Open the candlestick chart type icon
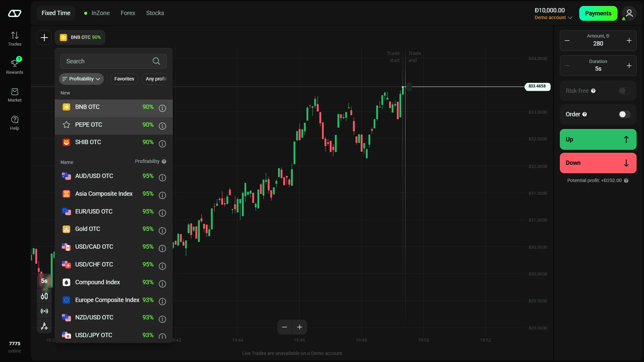Viewport: 644px width, 362px height. pyautogui.click(x=44, y=296)
